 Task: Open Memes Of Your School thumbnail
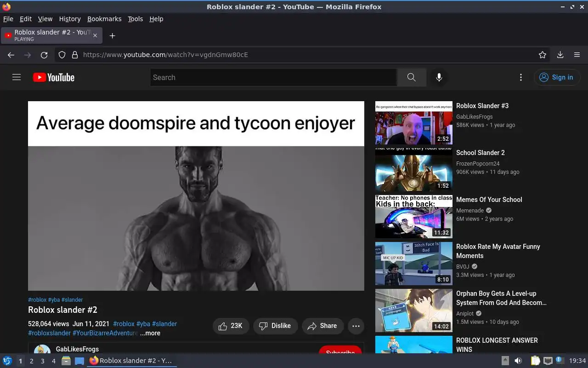pyautogui.click(x=414, y=217)
